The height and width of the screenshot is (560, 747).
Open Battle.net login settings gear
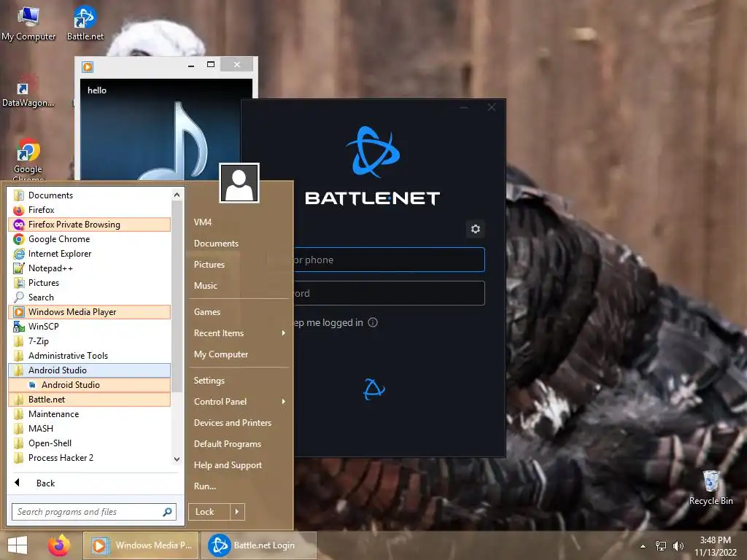(x=476, y=229)
